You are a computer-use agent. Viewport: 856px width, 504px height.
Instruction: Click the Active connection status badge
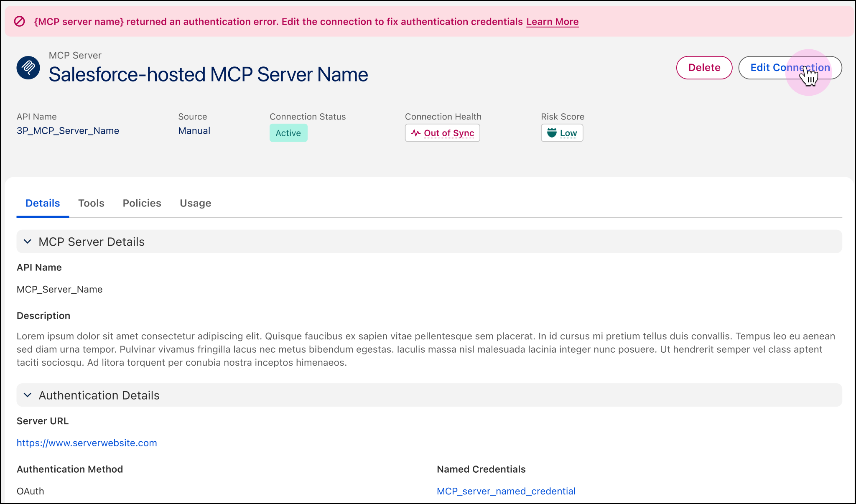288,133
